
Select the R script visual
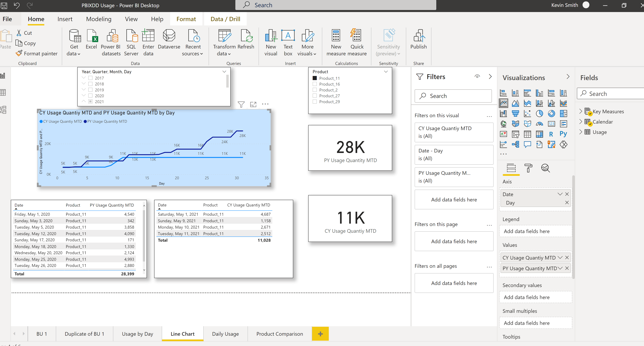pos(551,134)
